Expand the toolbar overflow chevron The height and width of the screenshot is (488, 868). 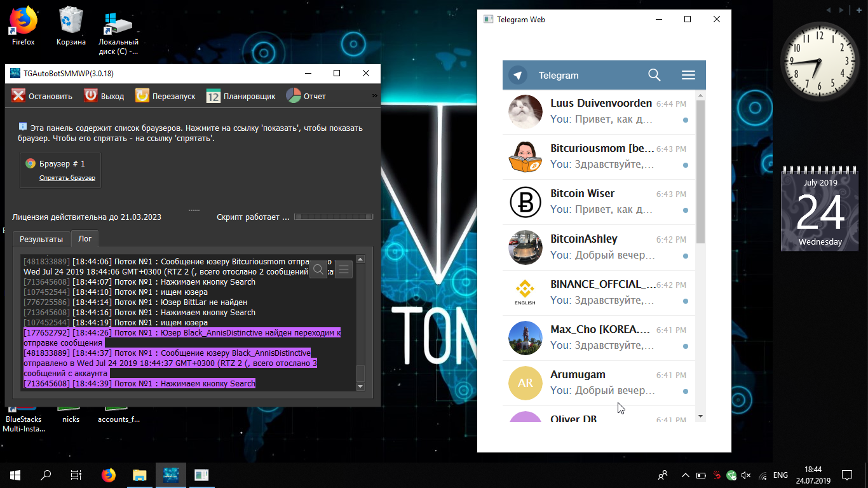pos(374,96)
